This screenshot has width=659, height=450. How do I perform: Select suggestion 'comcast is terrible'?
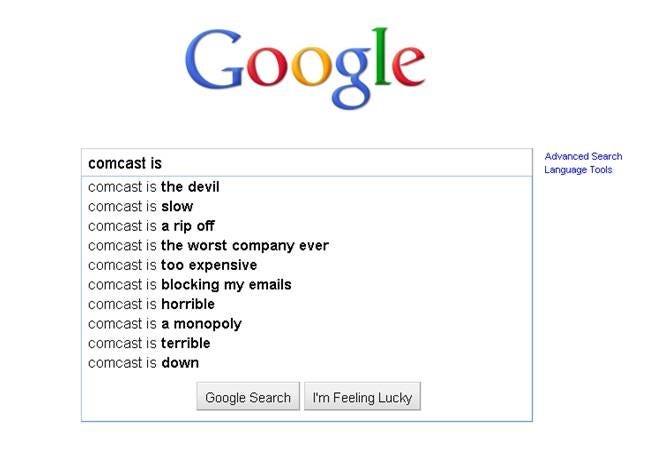pos(306,343)
